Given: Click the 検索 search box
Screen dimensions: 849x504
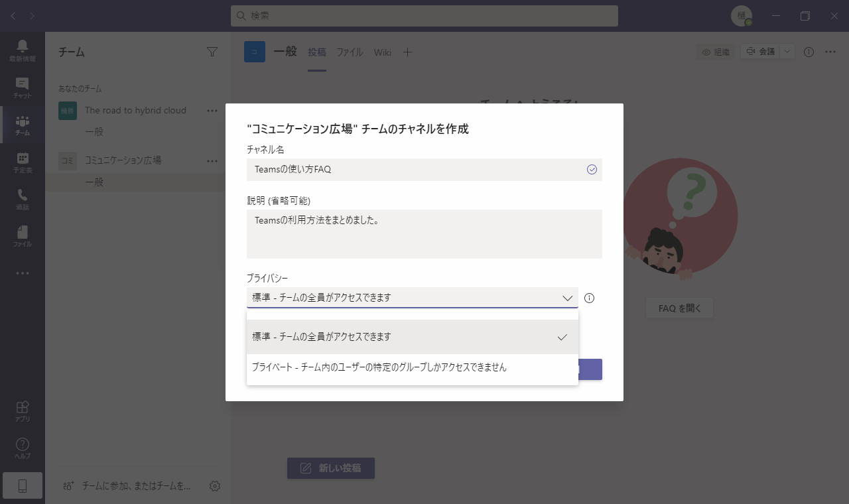Looking at the screenshot, I should [x=424, y=16].
